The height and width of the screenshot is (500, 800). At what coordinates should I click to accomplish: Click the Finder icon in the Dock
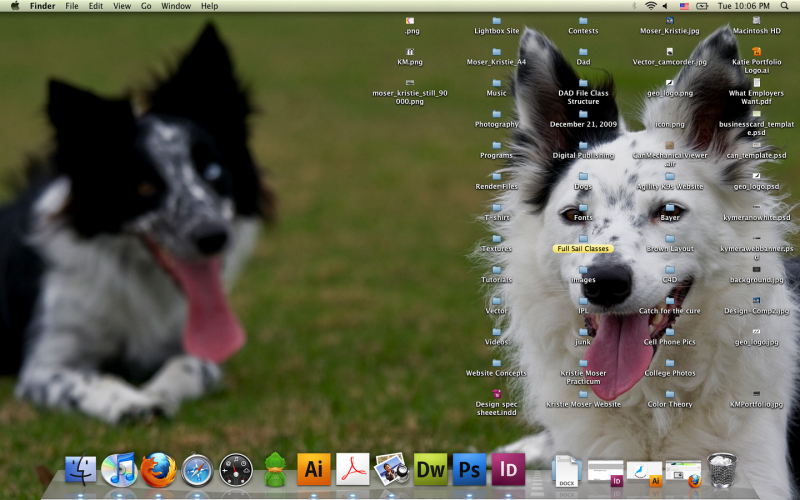pyautogui.click(x=80, y=468)
